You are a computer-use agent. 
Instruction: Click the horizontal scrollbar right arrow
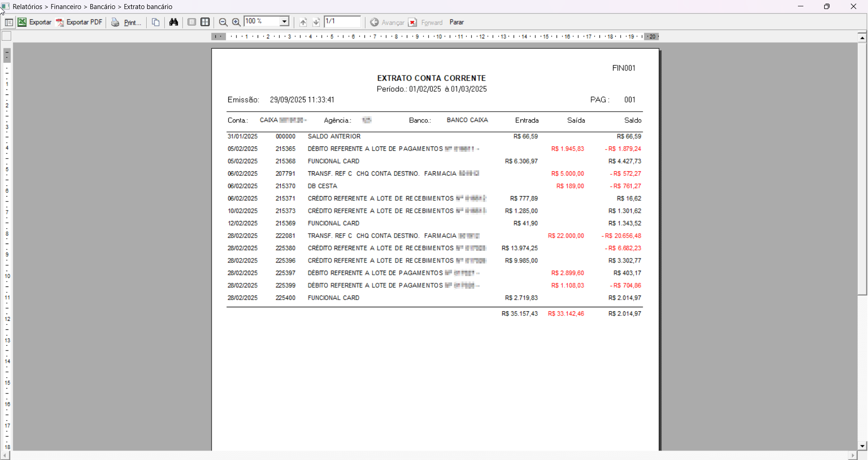tap(853, 455)
